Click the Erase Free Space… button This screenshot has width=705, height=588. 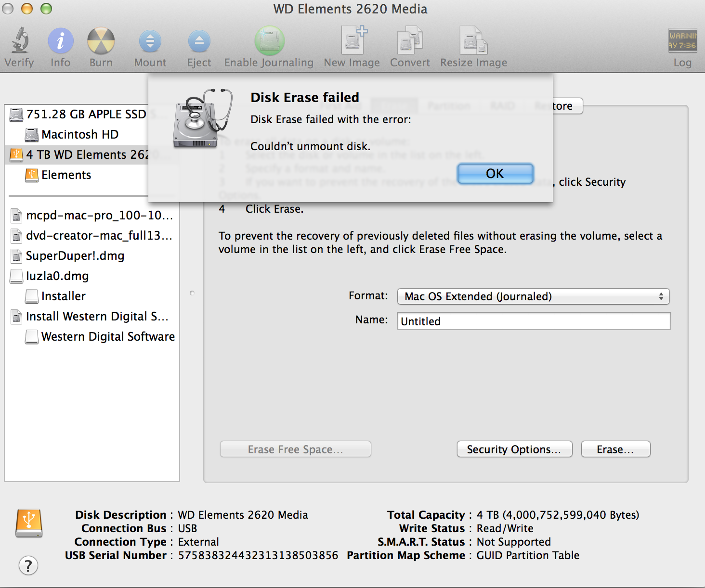pyautogui.click(x=295, y=449)
